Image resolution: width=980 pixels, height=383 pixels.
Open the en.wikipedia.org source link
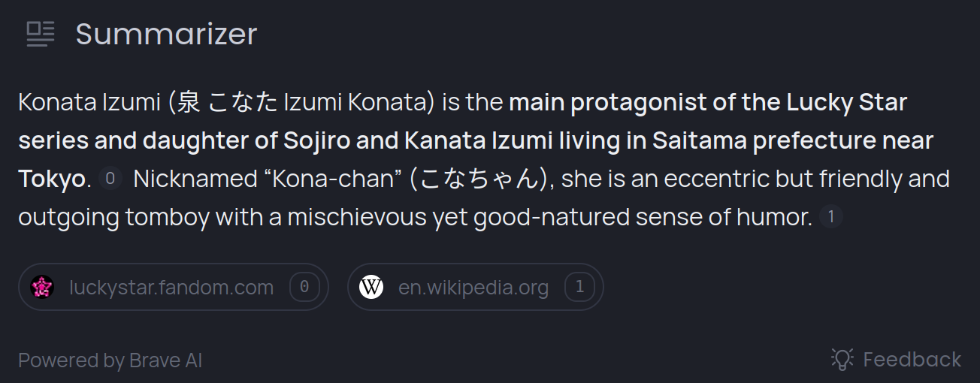(473, 287)
